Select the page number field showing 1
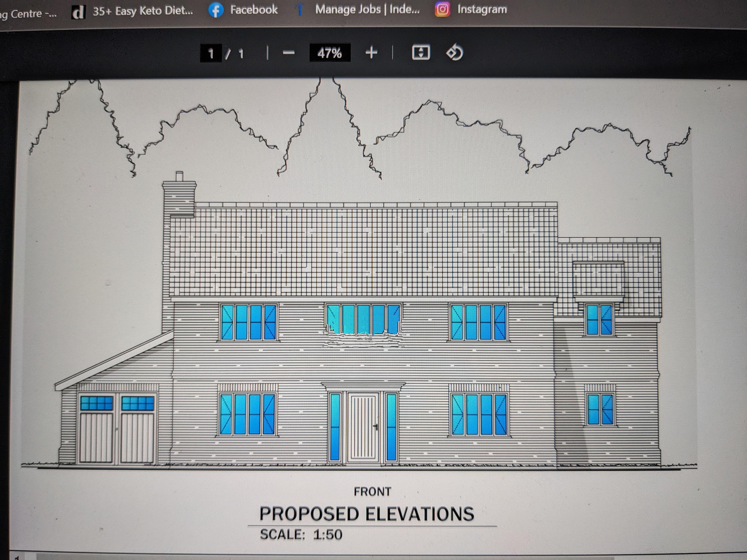Viewport: 747px width, 560px height. pyautogui.click(x=211, y=53)
